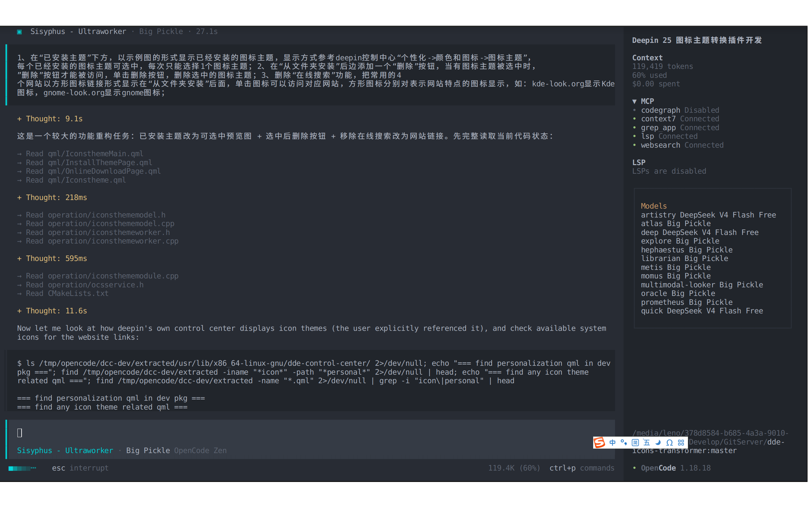Click 'Read qml/IconsthemeMain.qml' line
The image size is (812, 508).
pos(80,154)
